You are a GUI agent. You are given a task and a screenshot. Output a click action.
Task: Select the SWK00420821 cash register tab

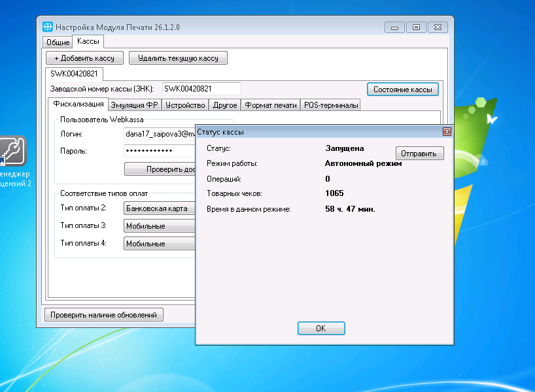(74, 74)
